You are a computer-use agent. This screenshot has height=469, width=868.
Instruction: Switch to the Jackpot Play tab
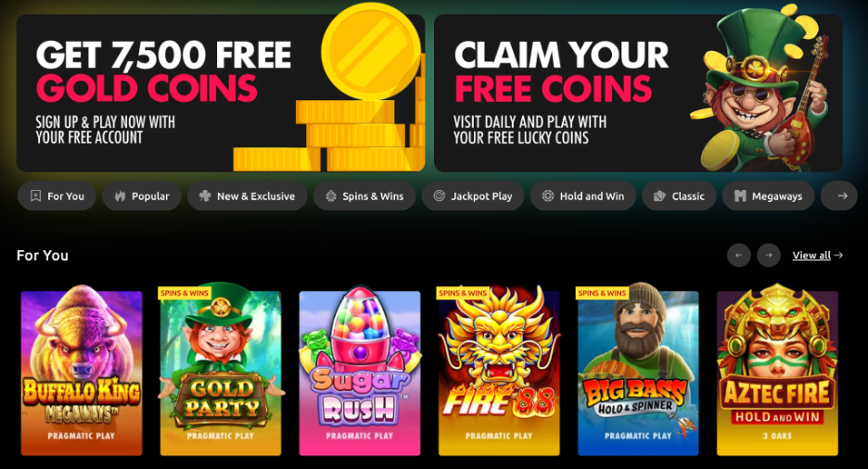pos(473,196)
